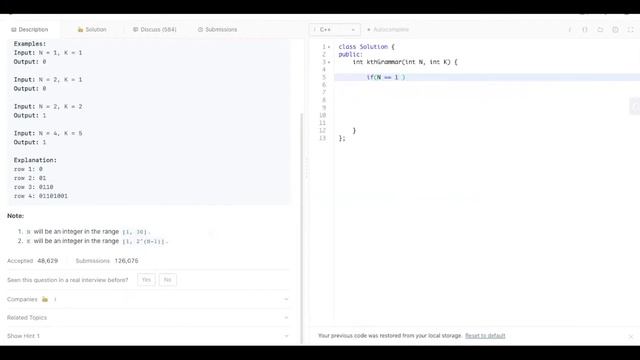Image resolution: width=640 pixels, height=360 pixels.
Task: Click the Reset to default link
Action: pyautogui.click(x=485, y=336)
